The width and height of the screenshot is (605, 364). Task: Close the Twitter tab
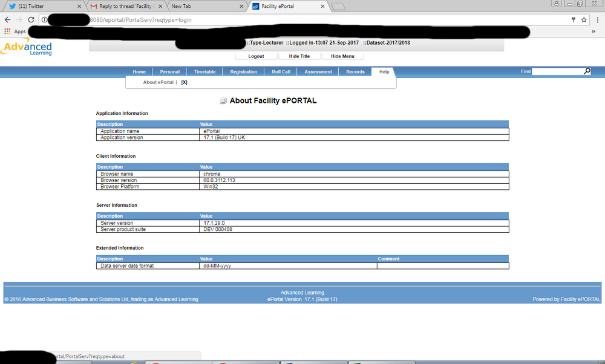coord(79,6)
